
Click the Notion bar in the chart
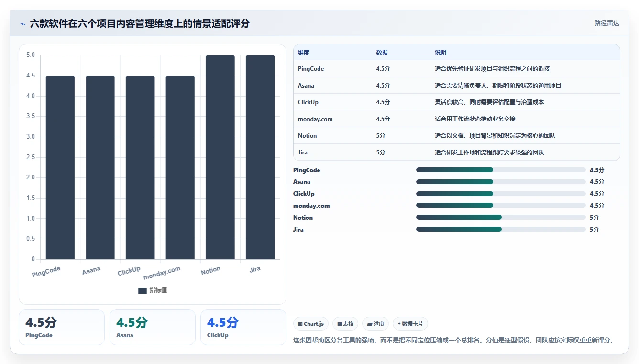click(x=220, y=157)
